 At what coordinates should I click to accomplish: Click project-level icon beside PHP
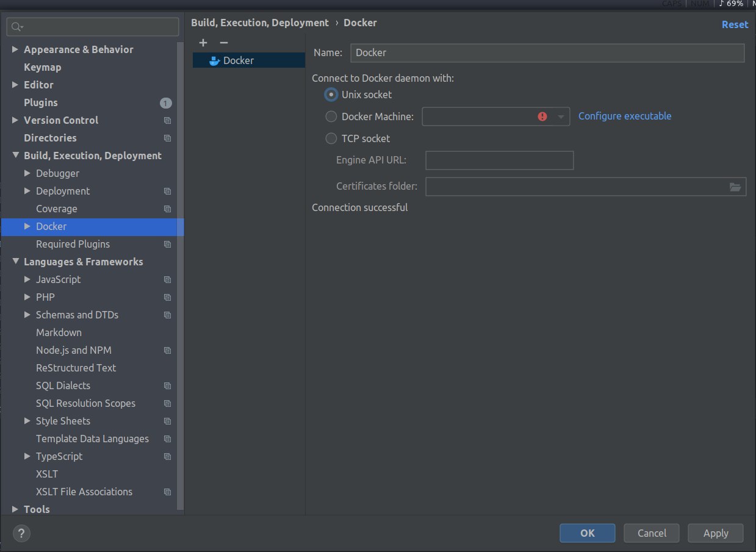click(x=168, y=298)
